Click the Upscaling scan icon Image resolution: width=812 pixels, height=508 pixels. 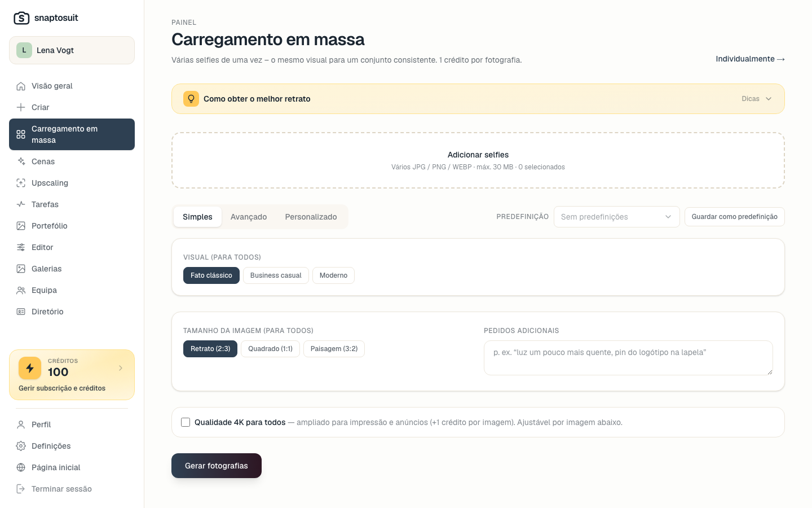[x=21, y=183]
